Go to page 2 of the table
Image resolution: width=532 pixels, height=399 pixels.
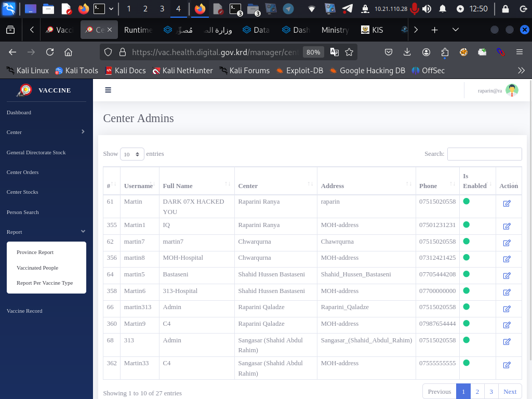coord(477,392)
